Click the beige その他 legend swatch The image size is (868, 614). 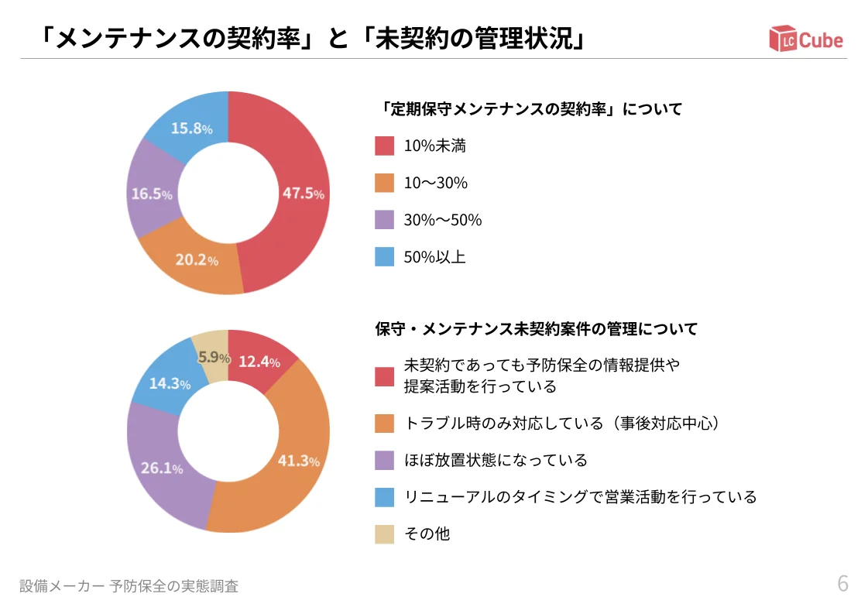click(385, 533)
